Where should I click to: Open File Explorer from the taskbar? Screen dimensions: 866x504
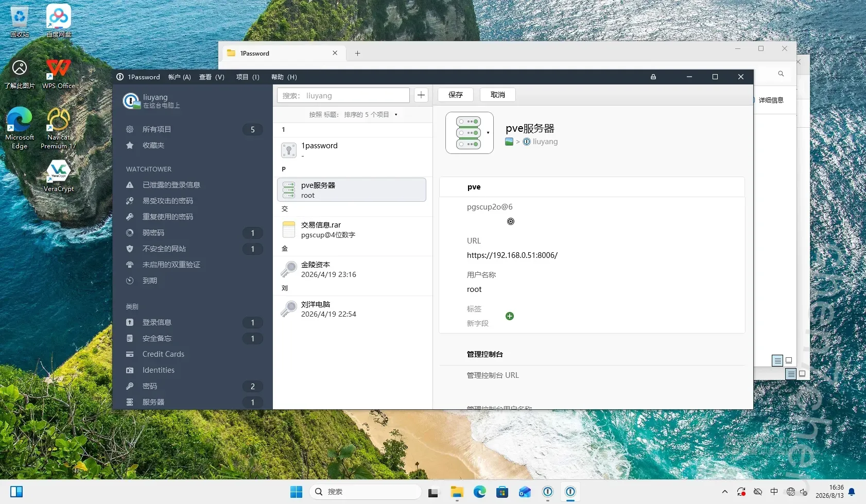[x=457, y=492]
